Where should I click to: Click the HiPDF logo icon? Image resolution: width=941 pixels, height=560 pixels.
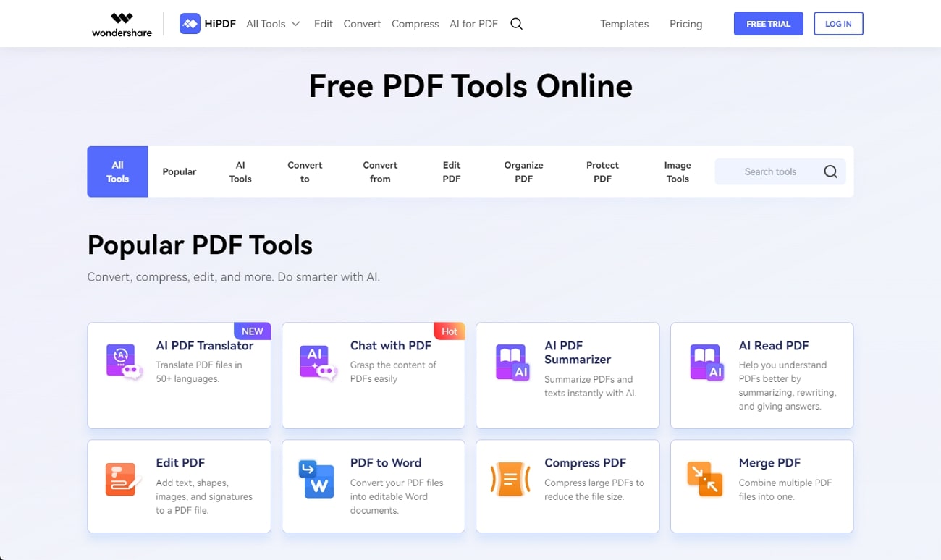click(x=190, y=24)
